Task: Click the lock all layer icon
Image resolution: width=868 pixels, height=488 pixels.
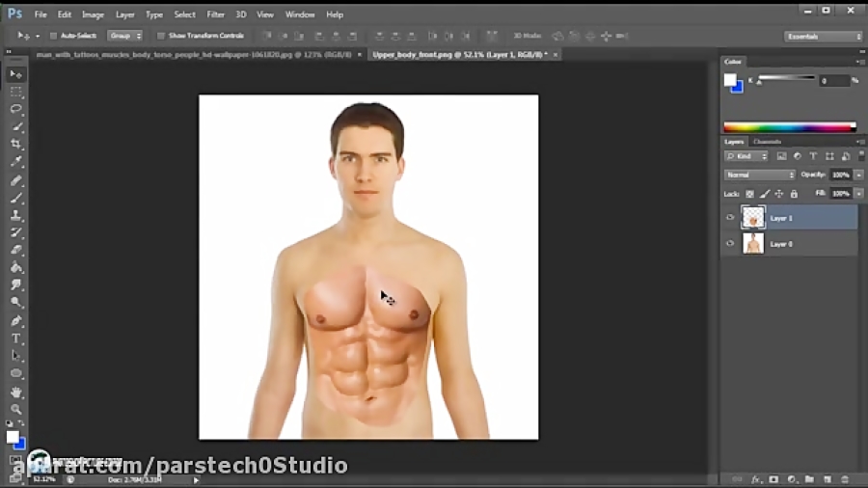Action: (x=793, y=194)
